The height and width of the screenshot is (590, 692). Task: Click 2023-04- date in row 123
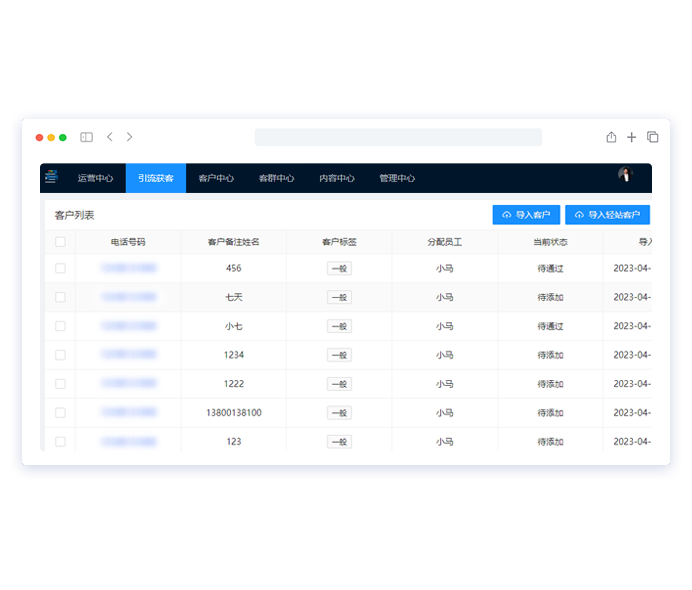(x=632, y=442)
